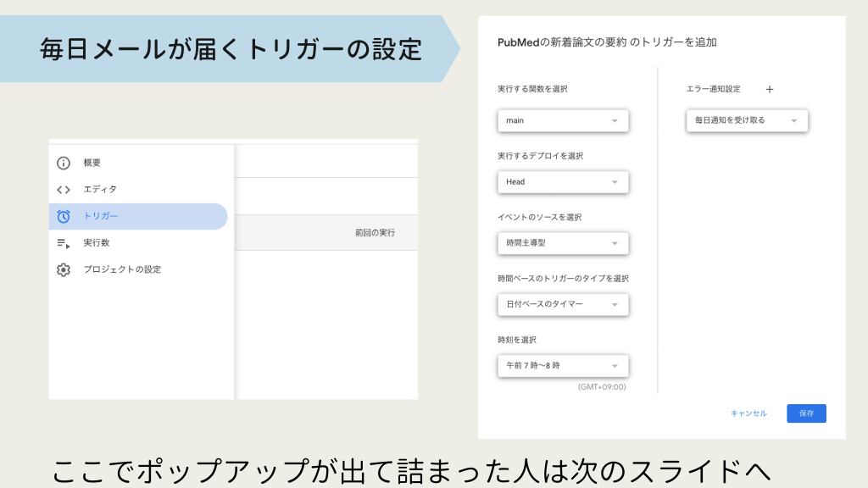Click the executions list icon

64,243
